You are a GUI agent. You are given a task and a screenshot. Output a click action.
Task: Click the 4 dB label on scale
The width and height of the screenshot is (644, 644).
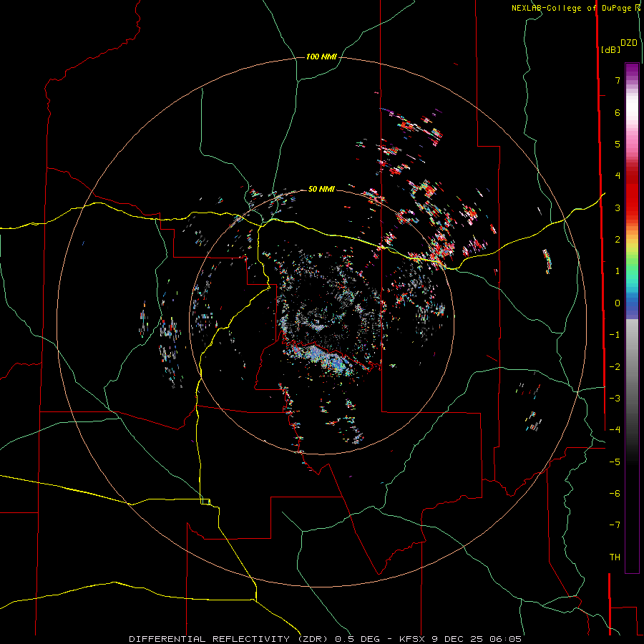point(618,176)
